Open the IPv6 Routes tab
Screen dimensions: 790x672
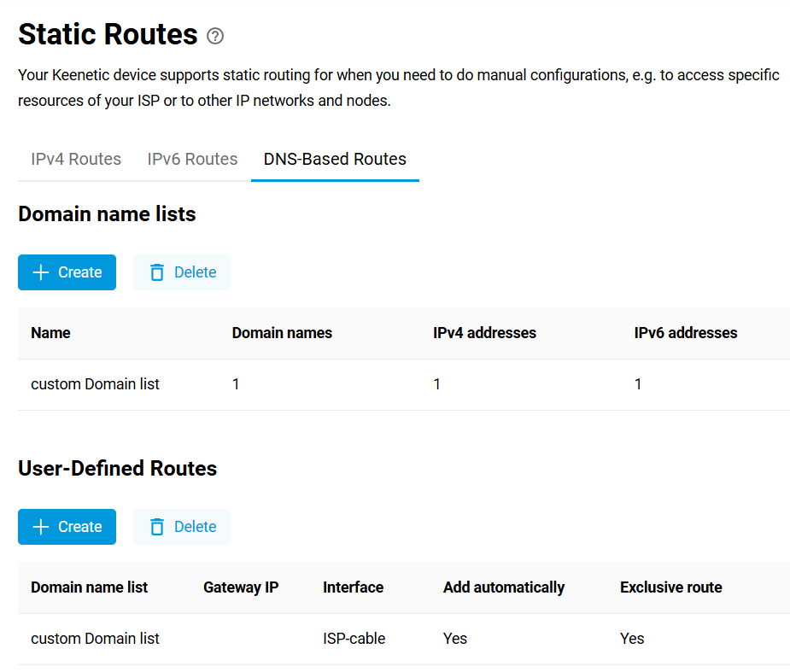point(192,159)
